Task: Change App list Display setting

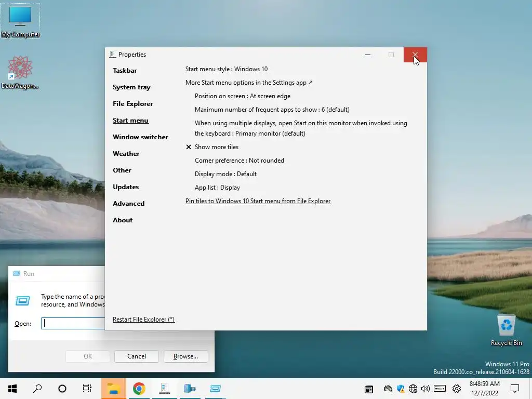Action: [x=217, y=188]
